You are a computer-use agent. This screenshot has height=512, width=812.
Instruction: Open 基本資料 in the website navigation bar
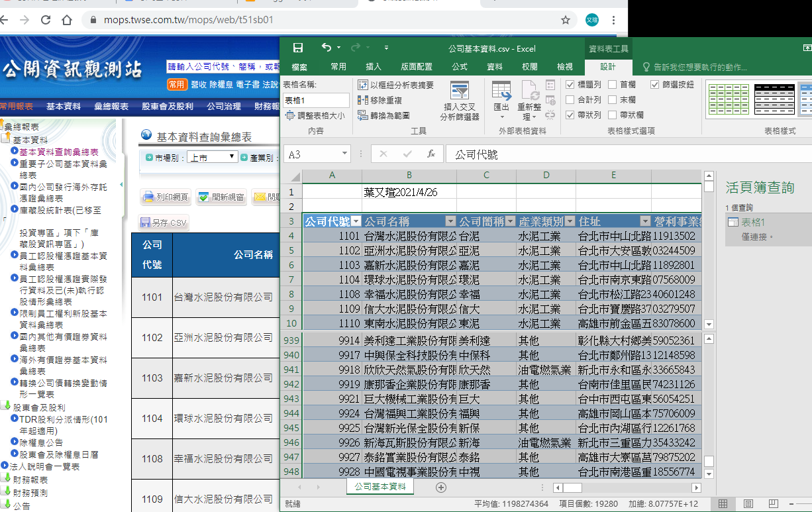pyautogui.click(x=64, y=106)
